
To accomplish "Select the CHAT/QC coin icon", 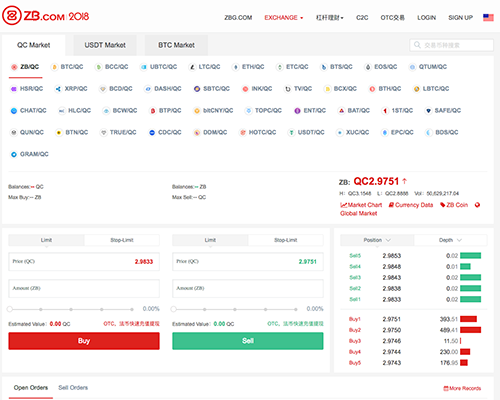I will (14, 111).
